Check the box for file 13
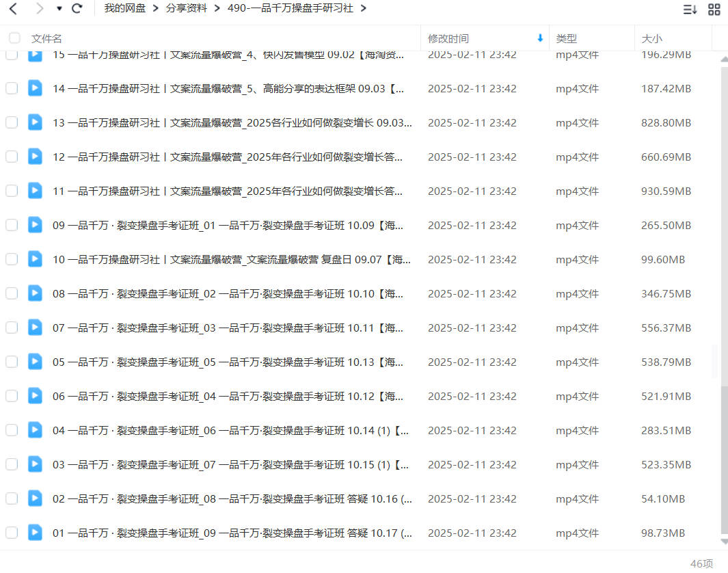Image resolution: width=728 pixels, height=573 pixels. click(12, 122)
